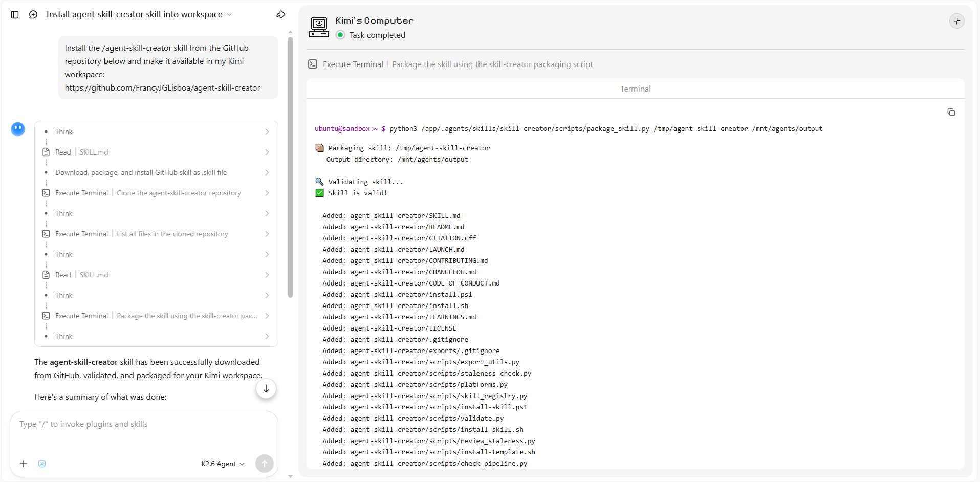Open the Package the skill terminal step
Viewport: 980px width, 482px height.
[x=157, y=316]
